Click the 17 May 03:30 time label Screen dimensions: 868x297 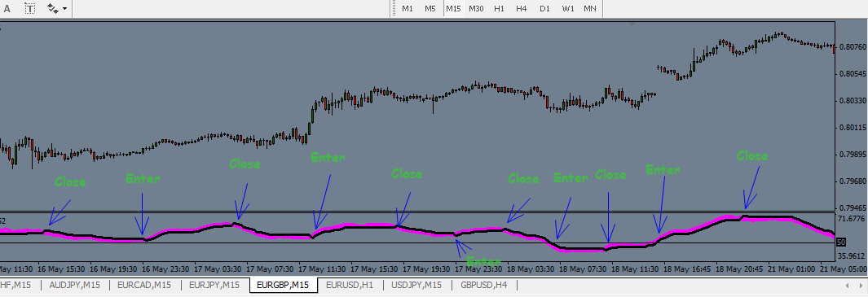click(217, 269)
